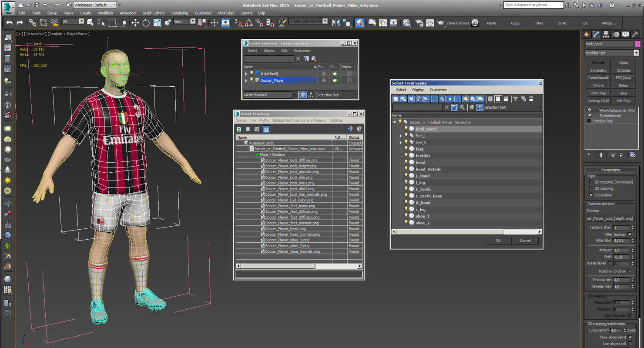Viewport: 644px width, 348px height.
Task: Toggle VRayDisplacementMod lightbulb in modifier stack
Action: click(x=590, y=110)
